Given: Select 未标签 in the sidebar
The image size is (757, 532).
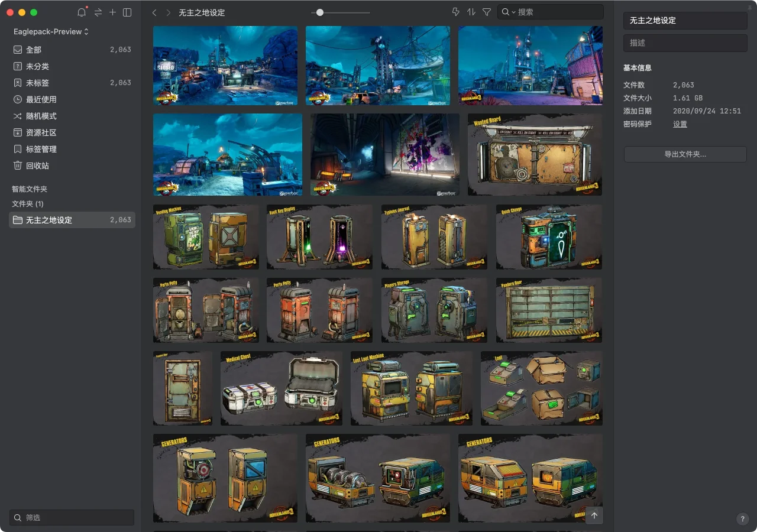Looking at the screenshot, I should [x=72, y=83].
